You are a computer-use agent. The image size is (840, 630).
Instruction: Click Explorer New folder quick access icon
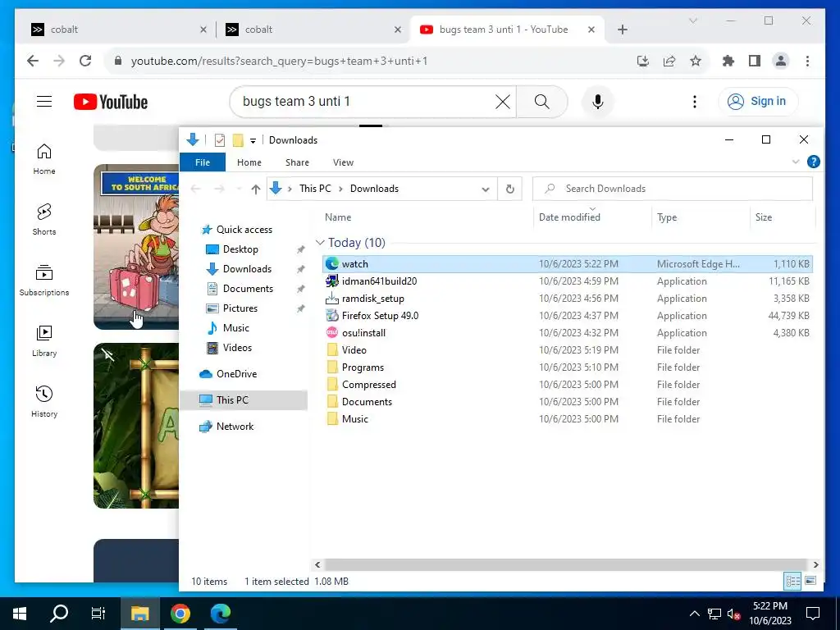coord(238,139)
